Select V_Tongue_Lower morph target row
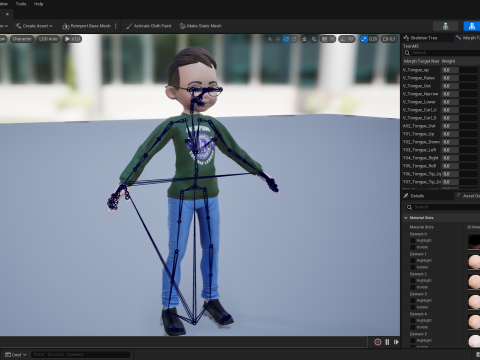Viewport: 480px width, 360px height. [x=441, y=102]
